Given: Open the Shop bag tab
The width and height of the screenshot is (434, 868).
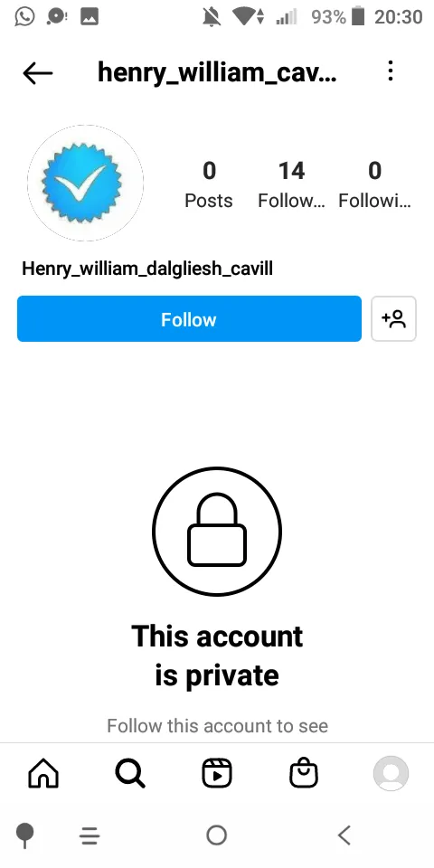Looking at the screenshot, I should click(x=304, y=773).
